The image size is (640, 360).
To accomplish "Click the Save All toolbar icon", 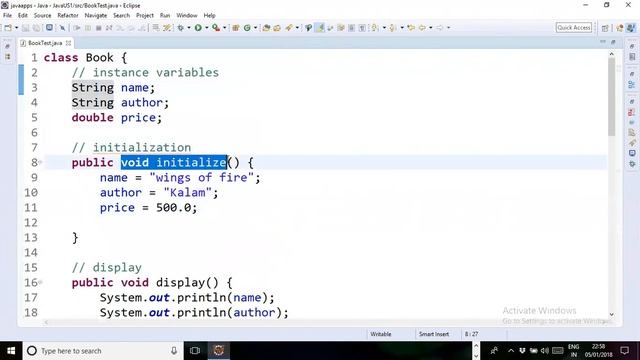I will 36,28.
